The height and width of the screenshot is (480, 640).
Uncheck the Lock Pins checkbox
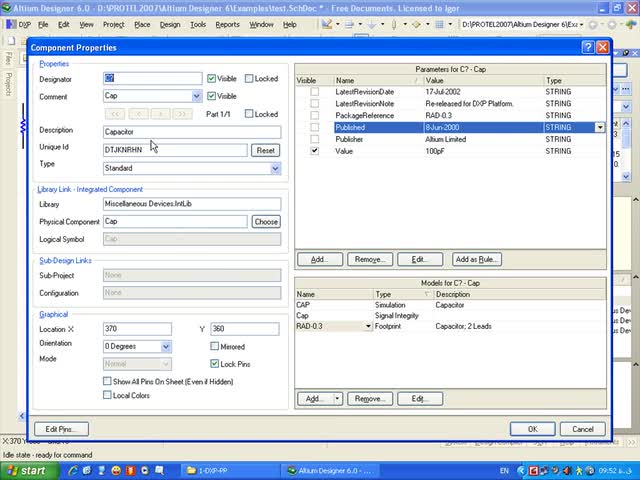pyautogui.click(x=214, y=364)
